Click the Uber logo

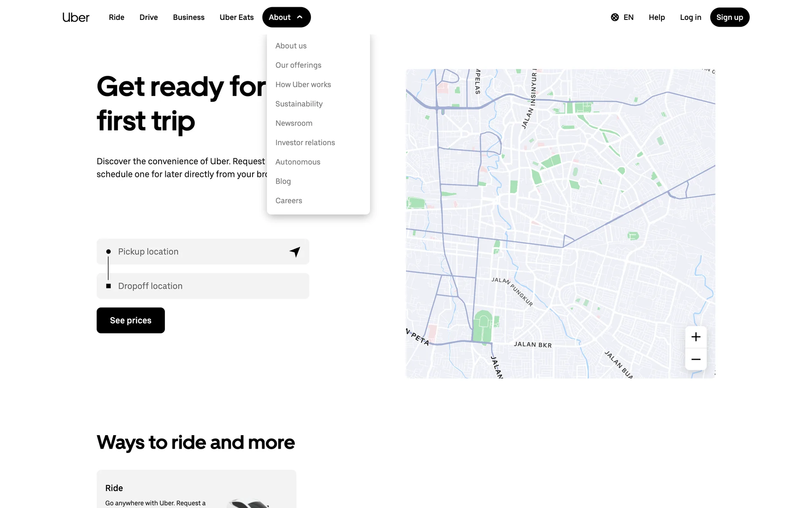(x=76, y=17)
